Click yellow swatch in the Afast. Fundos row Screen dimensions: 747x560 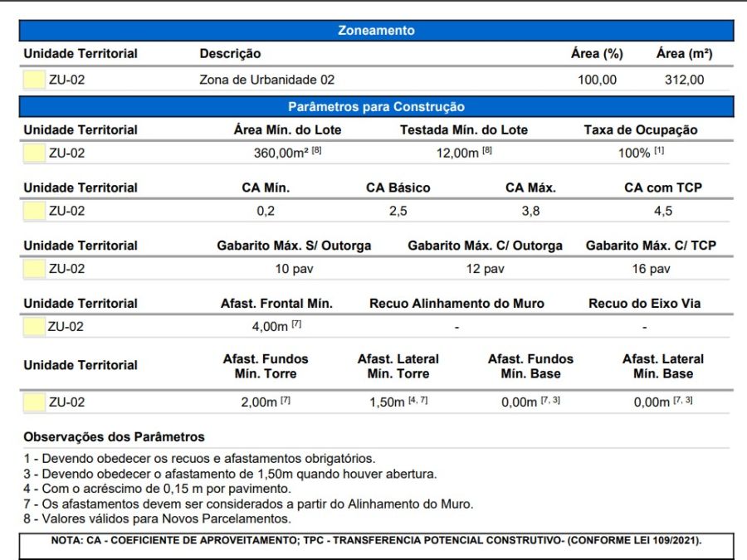pos(34,402)
